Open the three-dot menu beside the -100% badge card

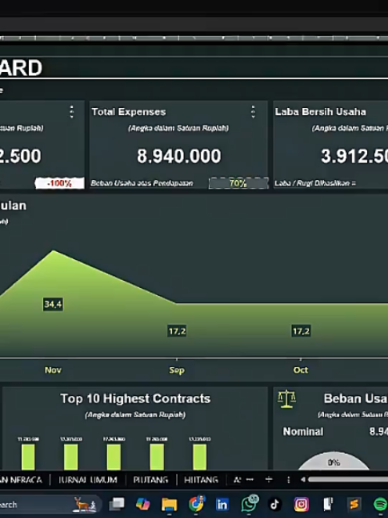pyautogui.click(x=72, y=112)
